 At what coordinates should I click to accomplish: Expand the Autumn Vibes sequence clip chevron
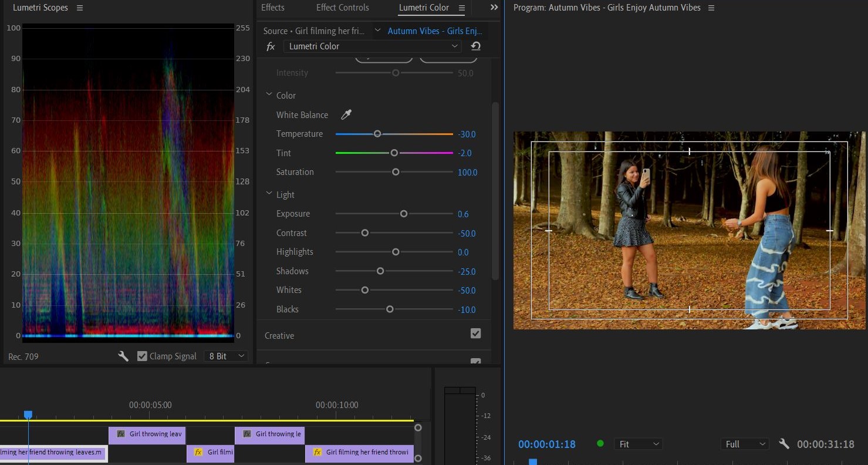tap(377, 31)
